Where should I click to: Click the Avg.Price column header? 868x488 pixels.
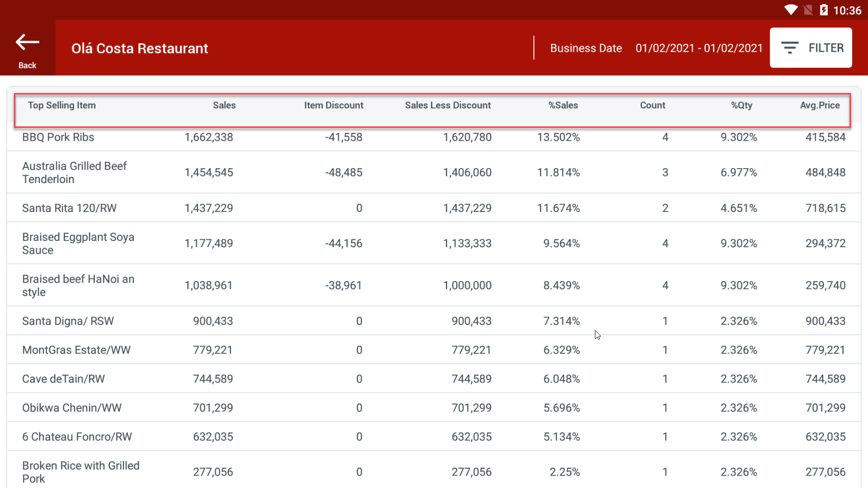[x=819, y=105]
